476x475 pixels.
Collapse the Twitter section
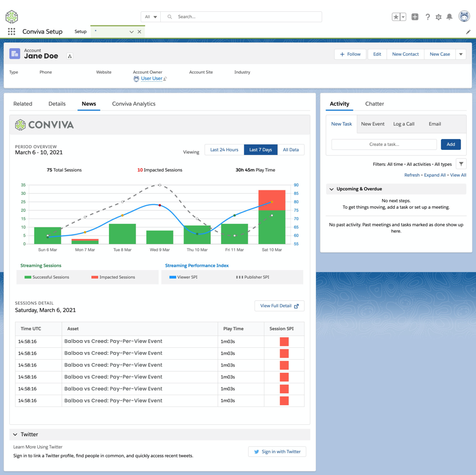pyautogui.click(x=15, y=435)
